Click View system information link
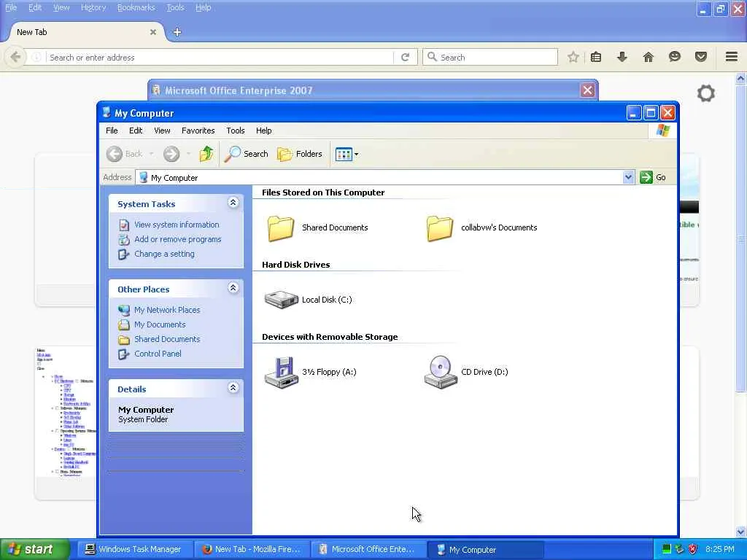747x560 pixels. click(x=177, y=225)
